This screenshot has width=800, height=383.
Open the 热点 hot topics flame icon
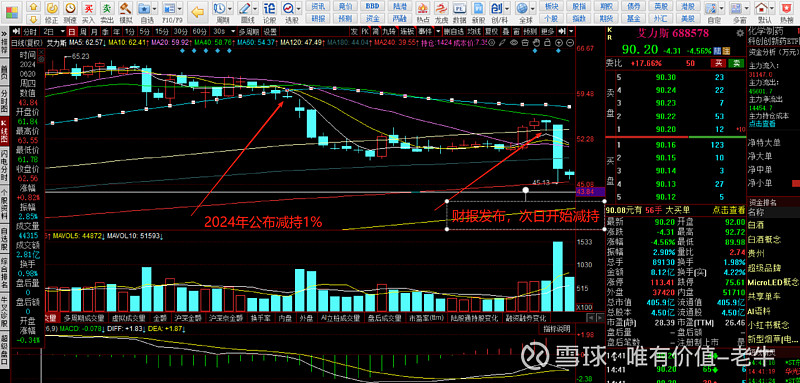(423, 12)
